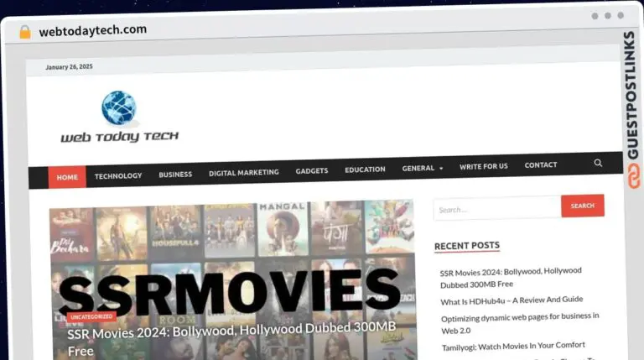Open Optimizing dynamic web pages post

(520, 323)
